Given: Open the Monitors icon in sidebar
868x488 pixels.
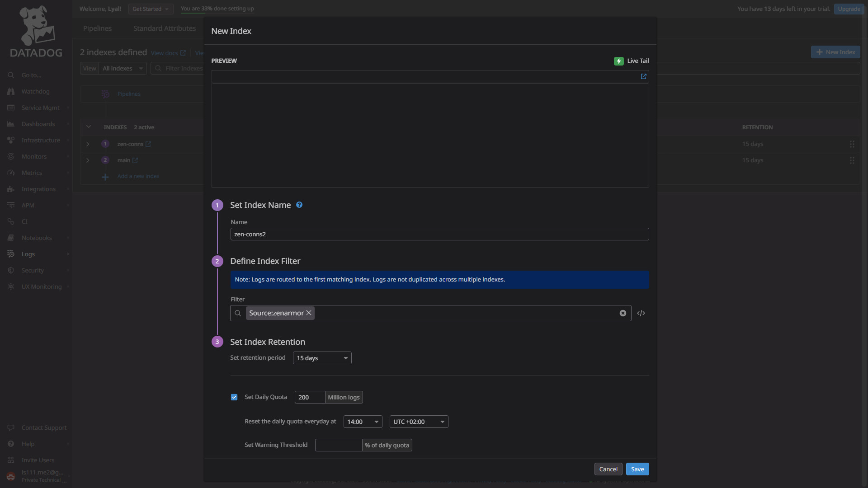Looking at the screenshot, I should pos(11,156).
